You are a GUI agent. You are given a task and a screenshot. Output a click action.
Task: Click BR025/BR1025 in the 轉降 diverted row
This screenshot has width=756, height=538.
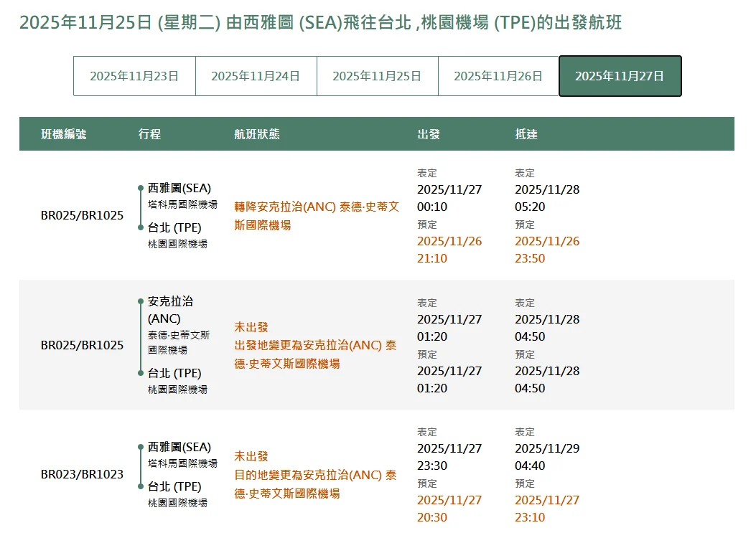click(x=82, y=215)
